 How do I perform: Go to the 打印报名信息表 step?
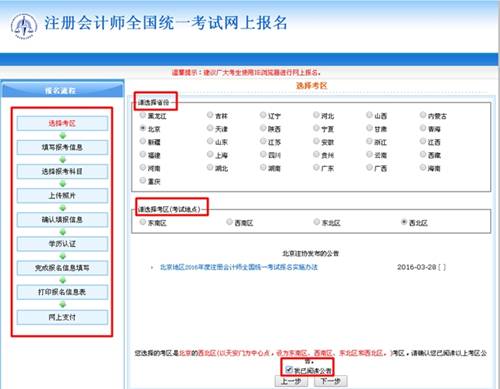point(62,292)
